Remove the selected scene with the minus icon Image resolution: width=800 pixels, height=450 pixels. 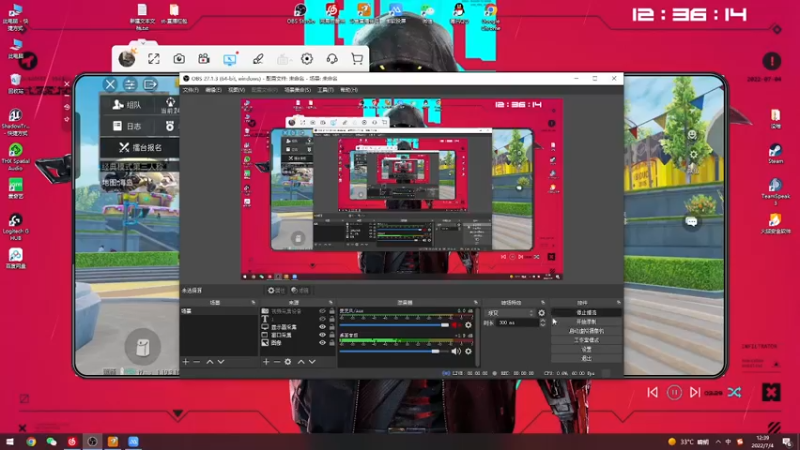click(x=197, y=362)
